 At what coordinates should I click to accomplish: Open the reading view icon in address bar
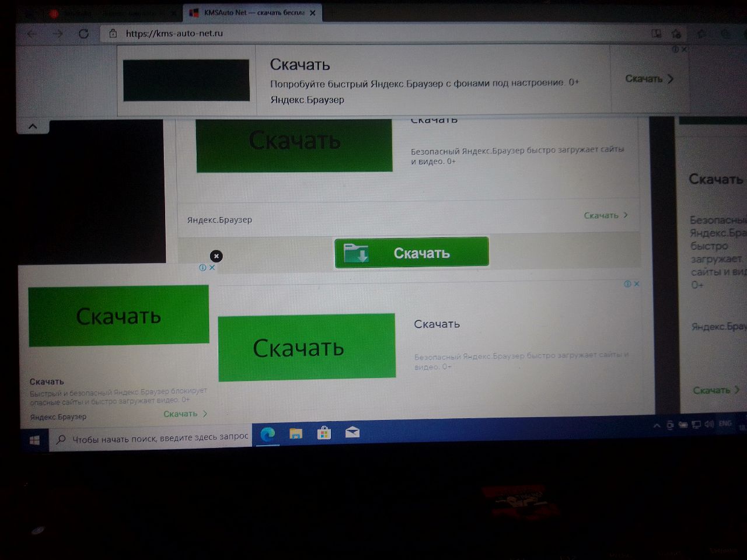pyautogui.click(x=657, y=34)
